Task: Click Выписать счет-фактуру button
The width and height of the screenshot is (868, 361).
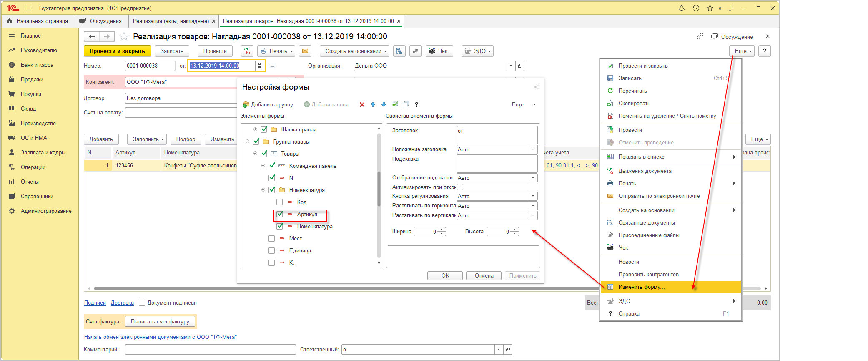Action: coord(160,321)
